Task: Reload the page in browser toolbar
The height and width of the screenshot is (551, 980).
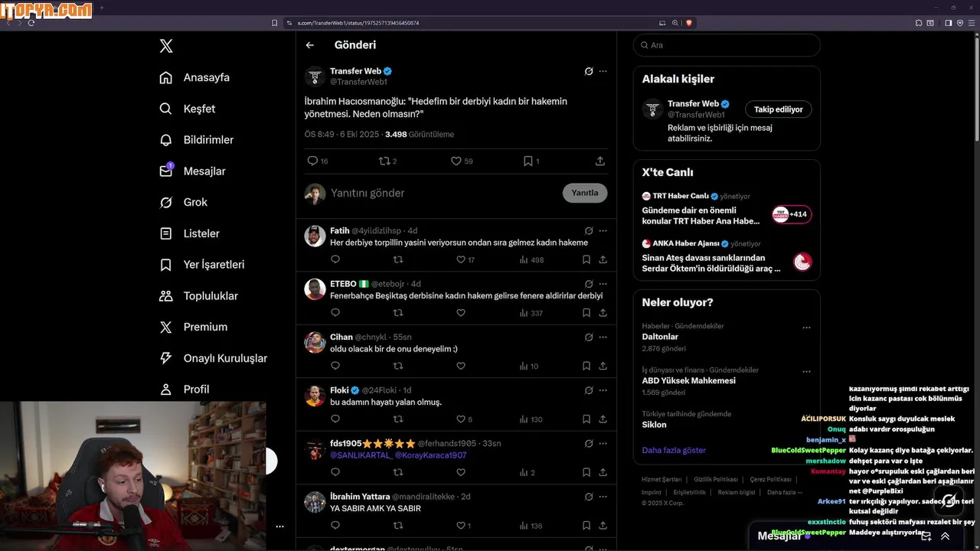Action: pyautogui.click(x=31, y=23)
